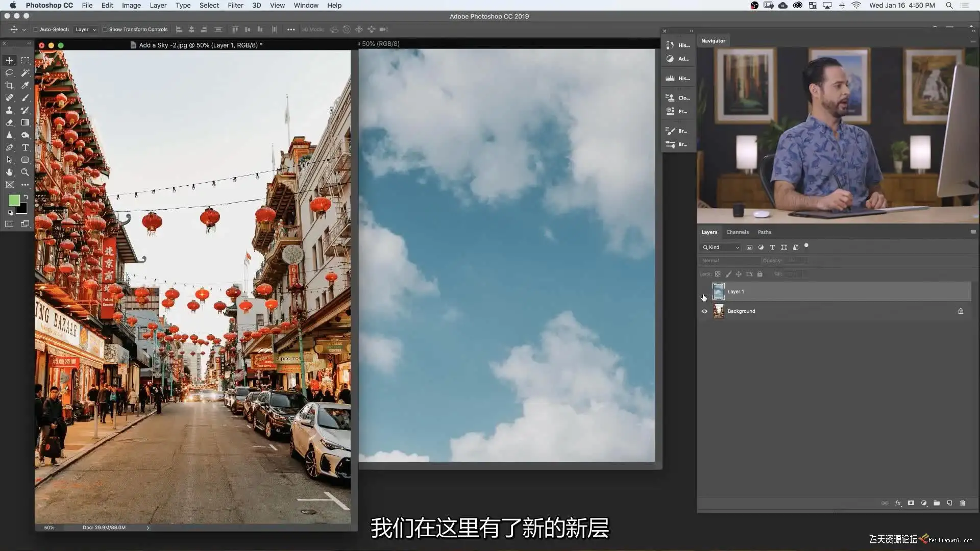
Task: Click the add layer mask icon
Action: (911, 503)
